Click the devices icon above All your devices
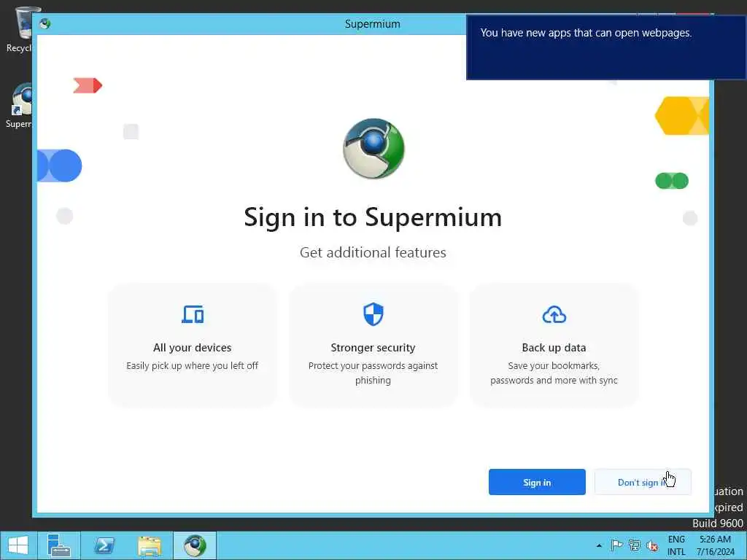747x560 pixels. coord(193,314)
